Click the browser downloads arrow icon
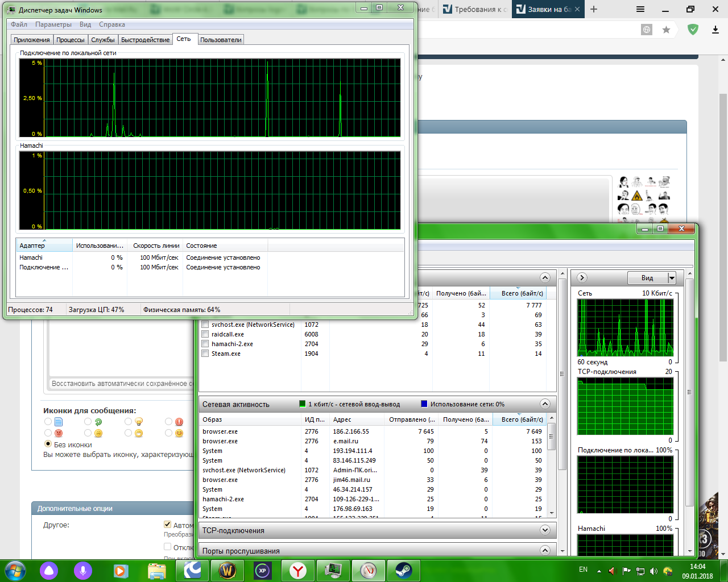This screenshot has height=582, width=728. (x=715, y=30)
